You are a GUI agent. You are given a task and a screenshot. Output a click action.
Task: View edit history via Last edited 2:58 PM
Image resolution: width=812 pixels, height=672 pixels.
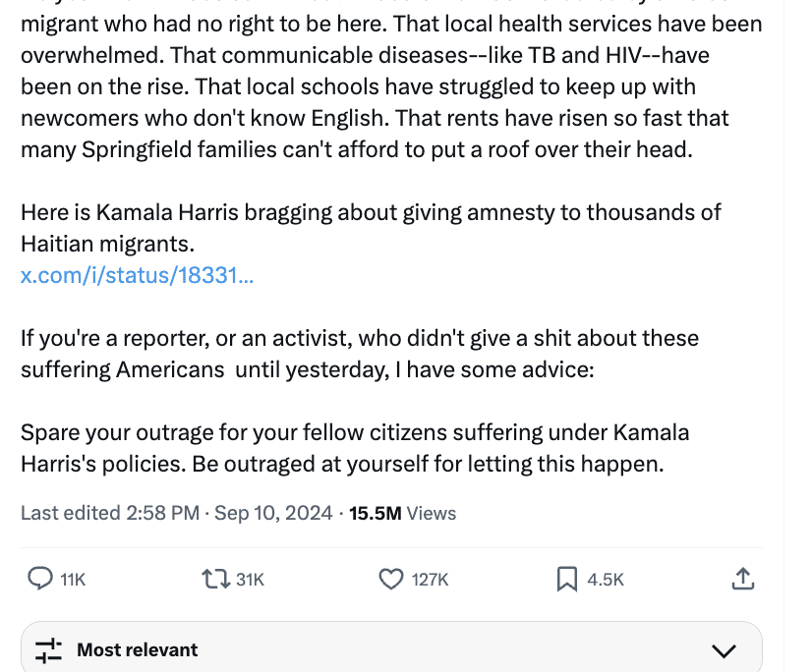pyautogui.click(x=110, y=513)
